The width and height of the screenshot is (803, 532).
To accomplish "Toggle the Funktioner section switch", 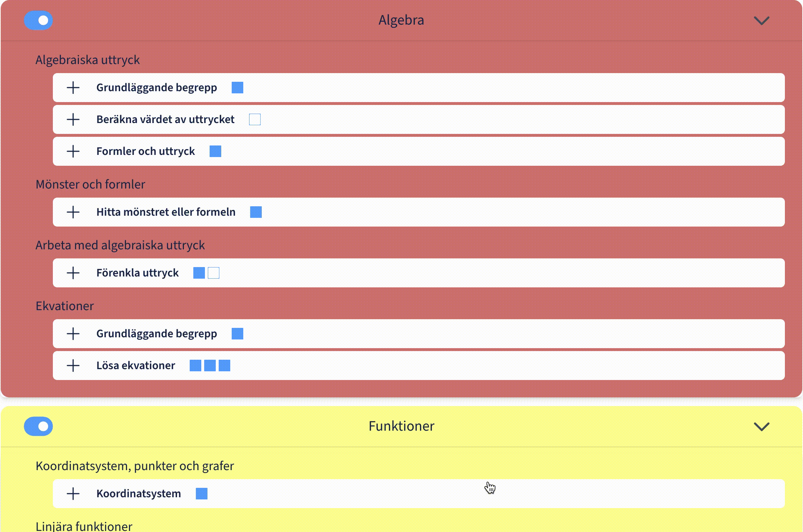I will pos(38,426).
